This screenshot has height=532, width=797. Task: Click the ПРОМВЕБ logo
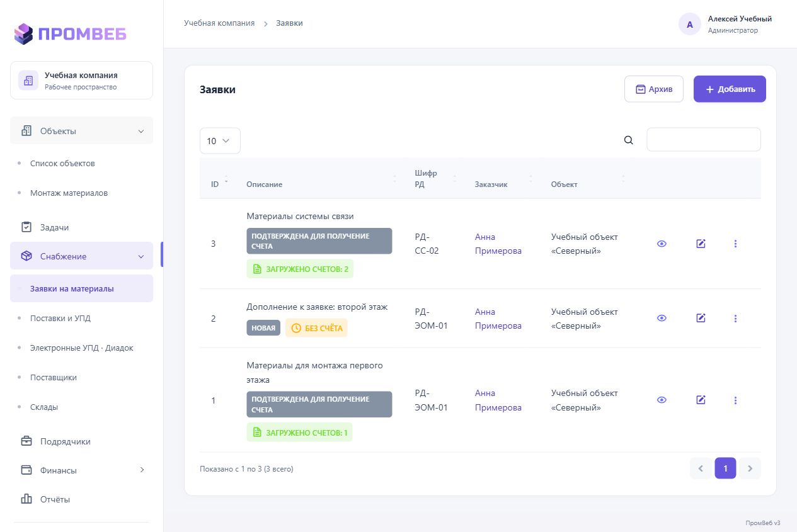tap(70, 33)
